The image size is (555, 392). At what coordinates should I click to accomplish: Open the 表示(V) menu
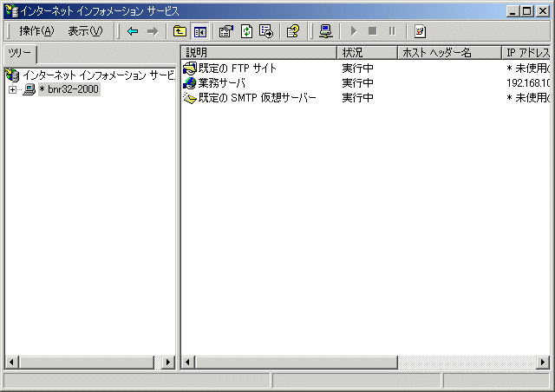pos(85,31)
